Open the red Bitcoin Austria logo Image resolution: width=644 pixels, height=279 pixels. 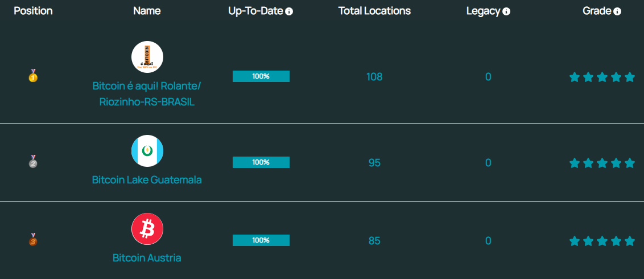pyautogui.click(x=147, y=229)
